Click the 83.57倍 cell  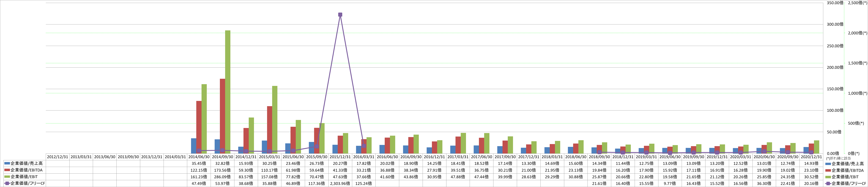point(246,177)
